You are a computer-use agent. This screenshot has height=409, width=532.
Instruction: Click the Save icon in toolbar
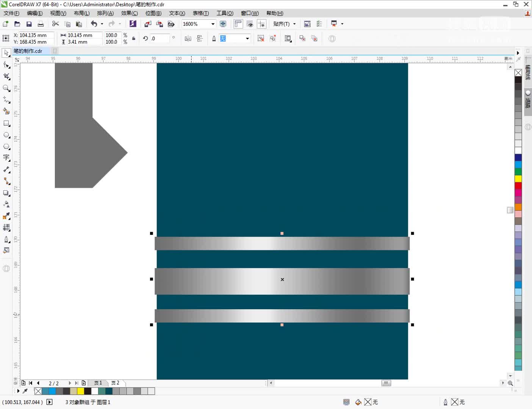(29, 24)
